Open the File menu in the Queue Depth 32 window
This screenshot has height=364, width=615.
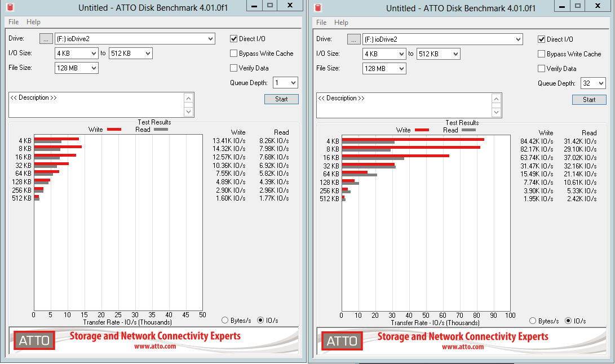[321, 23]
